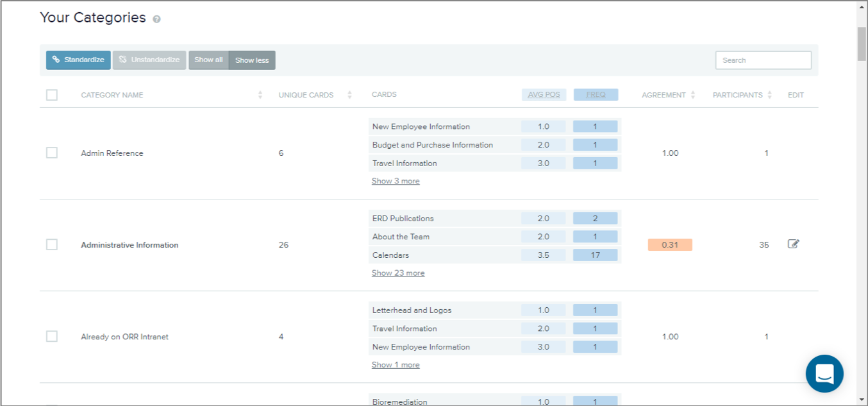
Task: Click the page vertical scrollbar thumb
Action: pyautogui.click(x=862, y=44)
